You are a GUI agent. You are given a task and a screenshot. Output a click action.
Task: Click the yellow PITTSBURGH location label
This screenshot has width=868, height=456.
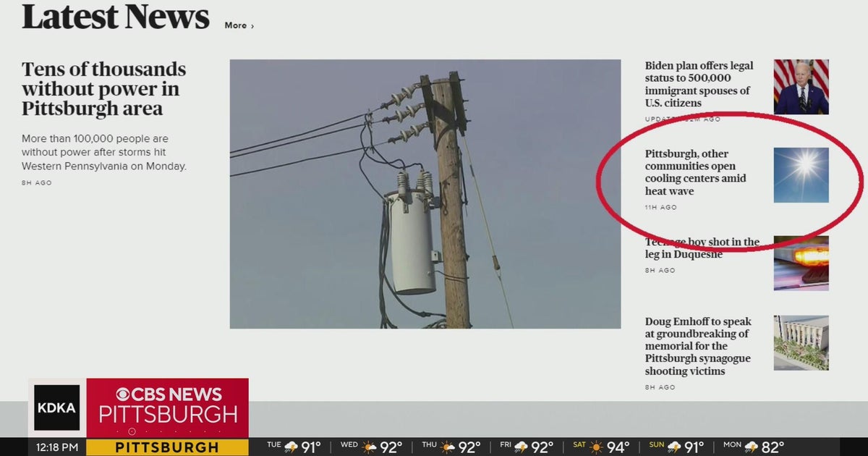pos(167,447)
